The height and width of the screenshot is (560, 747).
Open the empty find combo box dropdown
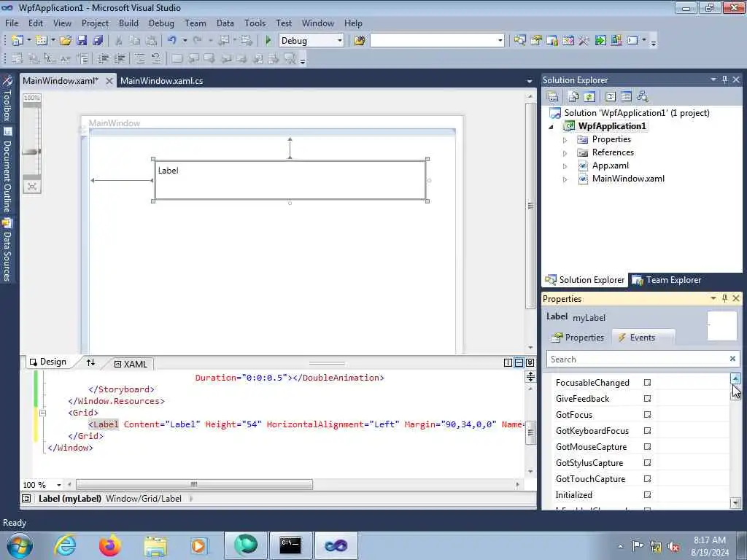pyautogui.click(x=500, y=41)
